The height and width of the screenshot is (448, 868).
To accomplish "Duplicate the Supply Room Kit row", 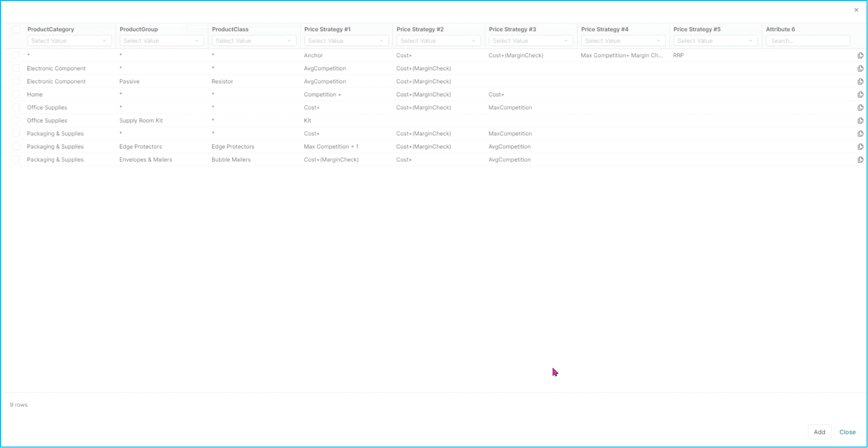I will (860, 120).
